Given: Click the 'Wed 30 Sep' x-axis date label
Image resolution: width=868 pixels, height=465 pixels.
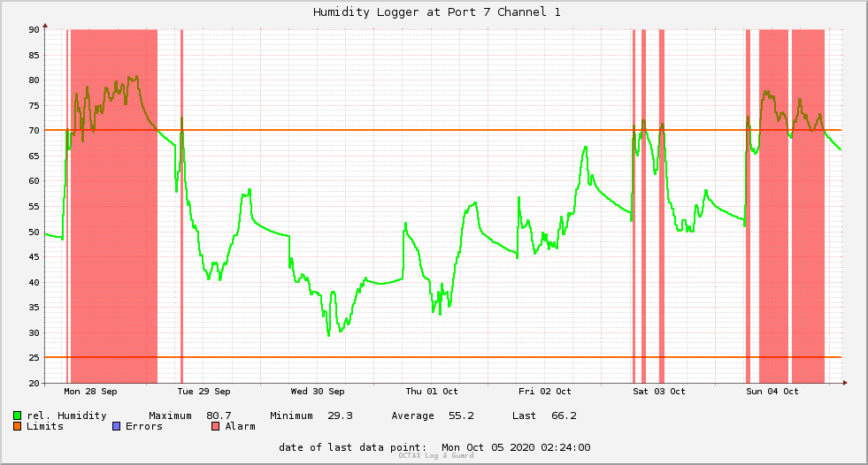Looking at the screenshot, I should [x=318, y=392].
